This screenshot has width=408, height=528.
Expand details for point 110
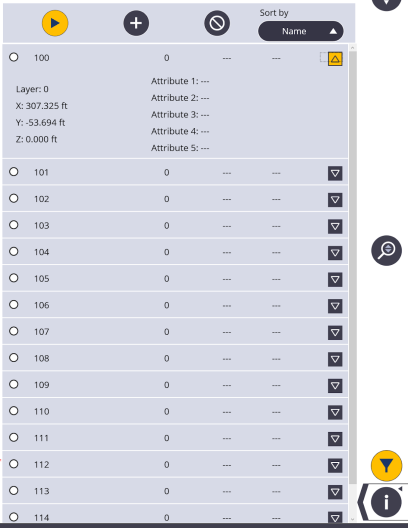335,412
